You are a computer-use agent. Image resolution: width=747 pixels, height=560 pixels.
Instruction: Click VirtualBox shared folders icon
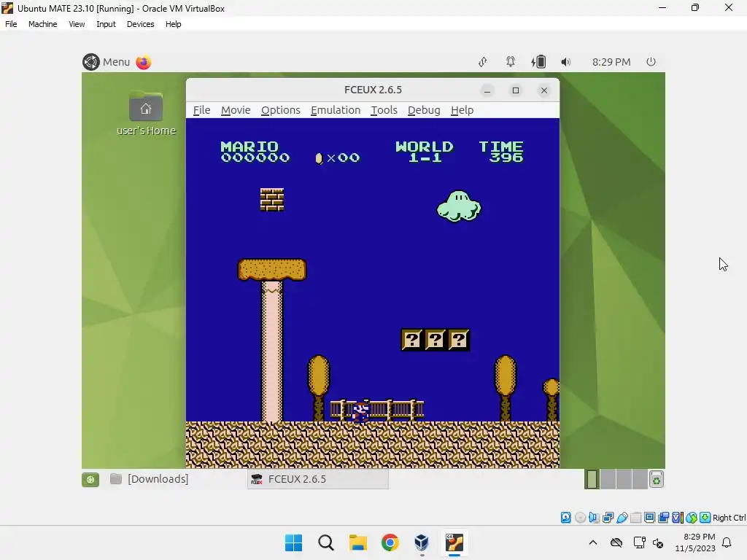635,517
